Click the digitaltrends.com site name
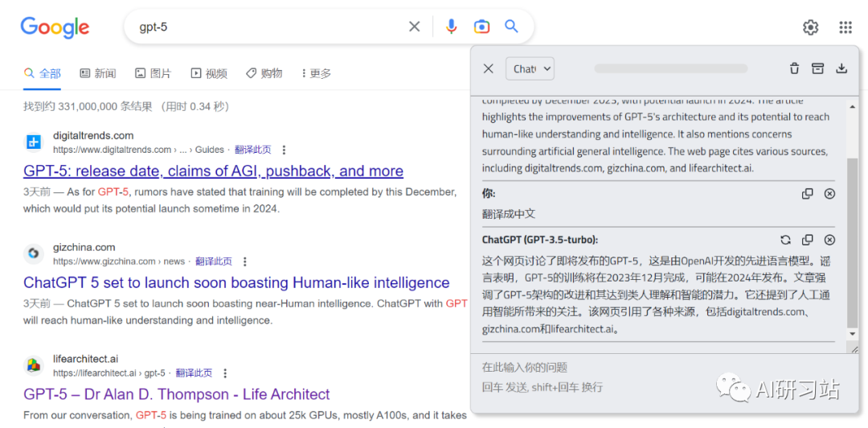Image resolution: width=868 pixels, height=428 pixels. [93, 136]
